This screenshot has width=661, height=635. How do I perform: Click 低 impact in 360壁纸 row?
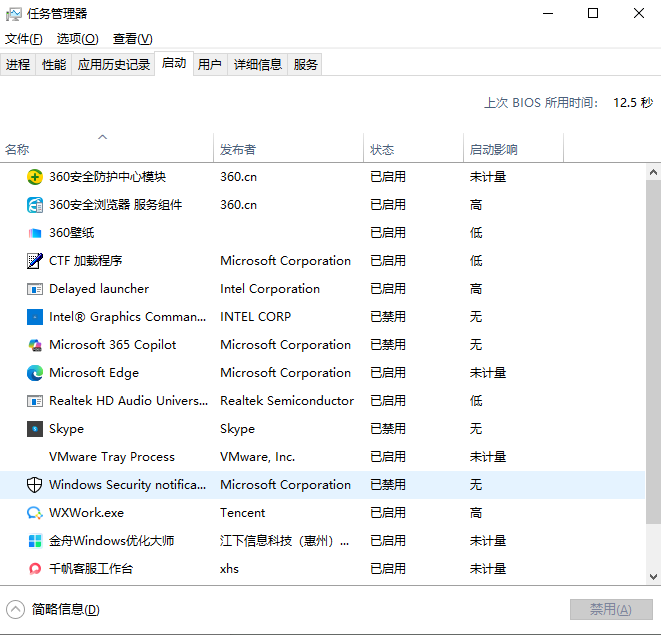click(x=476, y=233)
